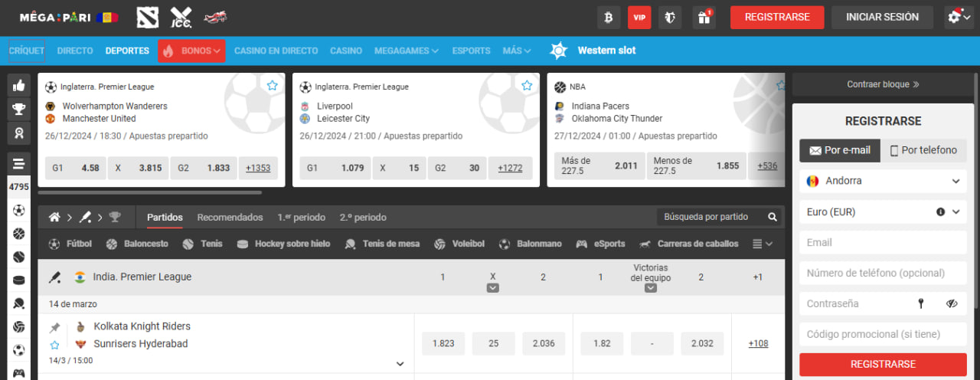Click the Código promocional input field
The image size is (980, 380).
pyautogui.click(x=883, y=334)
